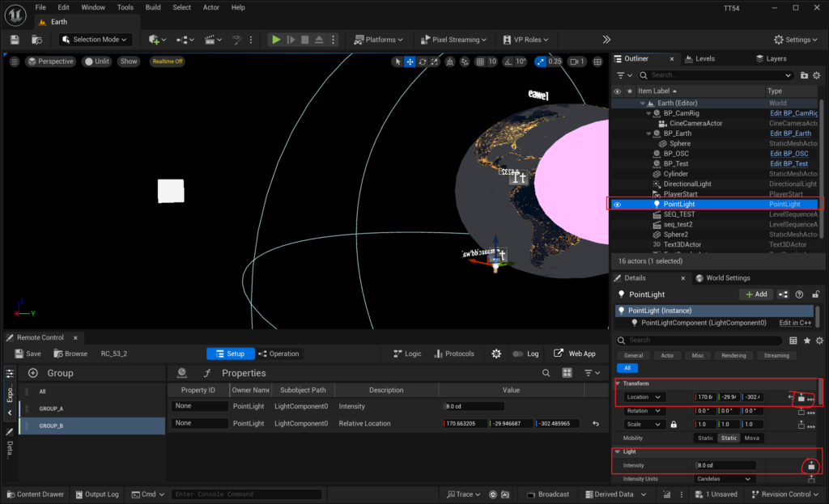Reset Relative Location with the revert arrow

point(596,424)
